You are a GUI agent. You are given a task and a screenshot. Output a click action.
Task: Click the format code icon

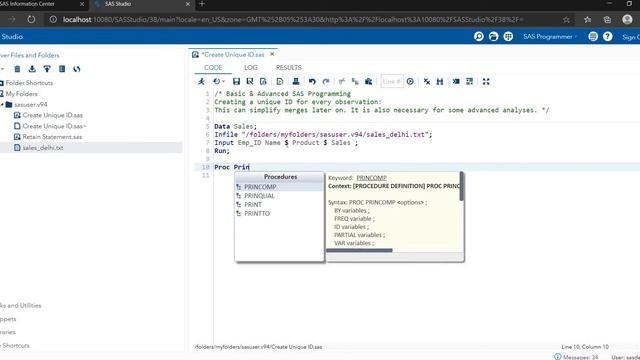(456, 81)
